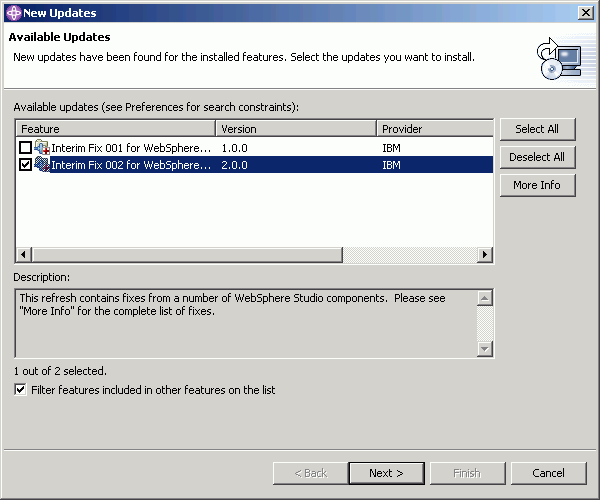Image resolution: width=600 pixels, height=500 pixels.
Task: Click the New Updates title bar icon
Action: click(x=13, y=13)
